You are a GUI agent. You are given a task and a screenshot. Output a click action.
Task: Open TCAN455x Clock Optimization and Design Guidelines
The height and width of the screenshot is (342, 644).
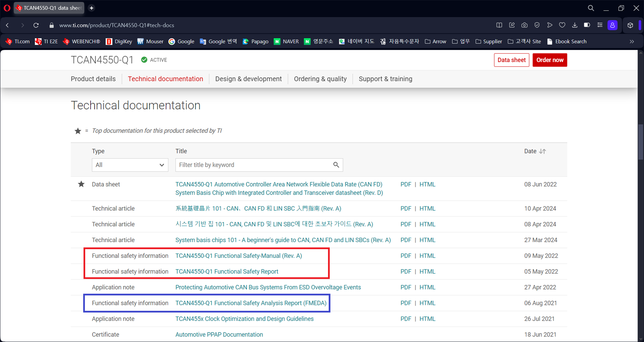(x=245, y=319)
